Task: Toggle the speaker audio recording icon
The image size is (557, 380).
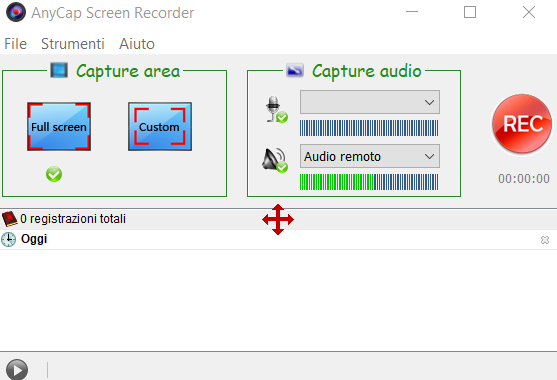Action: [x=275, y=160]
